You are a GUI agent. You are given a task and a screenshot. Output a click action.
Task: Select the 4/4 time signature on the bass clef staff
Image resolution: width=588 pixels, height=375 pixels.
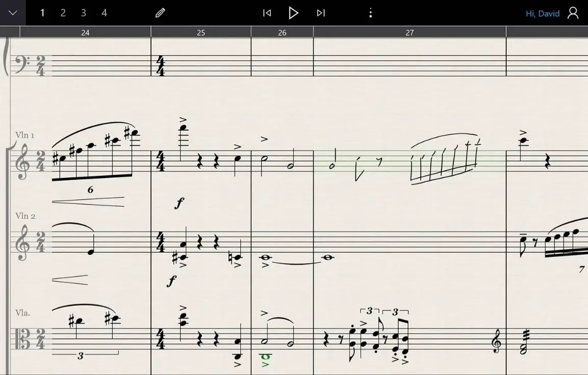click(x=161, y=66)
